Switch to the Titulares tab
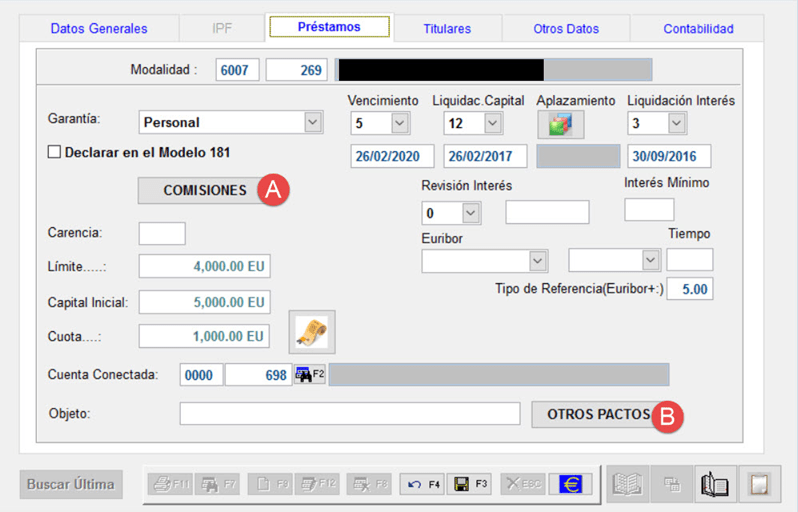798x512 pixels. tap(447, 29)
